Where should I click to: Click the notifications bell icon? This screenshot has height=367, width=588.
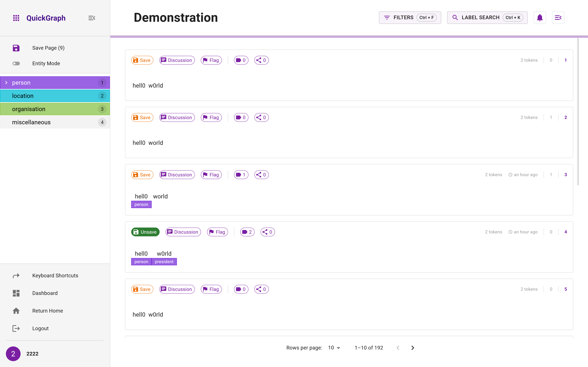pos(540,18)
